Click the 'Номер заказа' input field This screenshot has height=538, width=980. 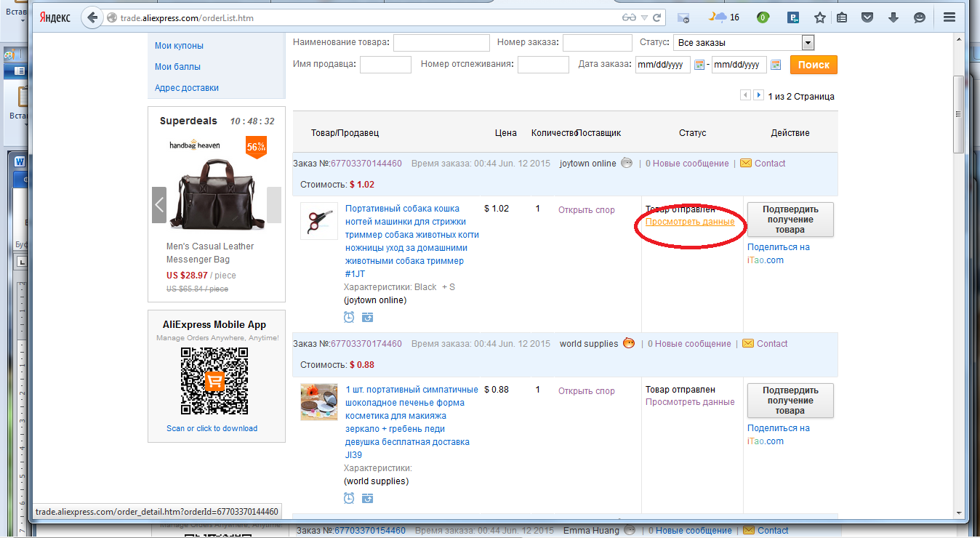point(598,43)
